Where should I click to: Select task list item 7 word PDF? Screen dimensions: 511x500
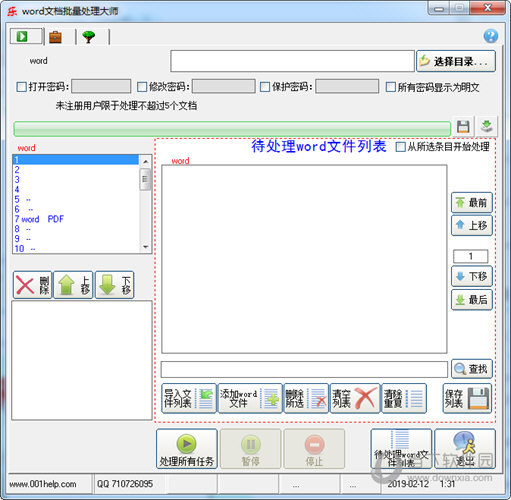coord(76,219)
